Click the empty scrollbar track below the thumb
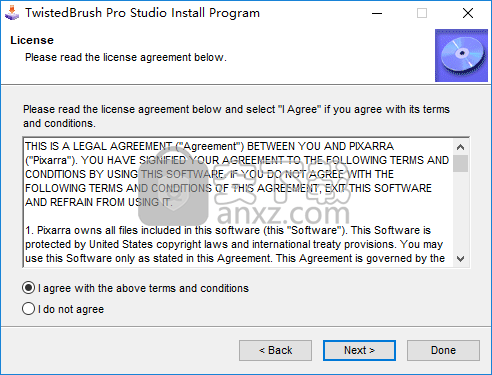 [461, 212]
